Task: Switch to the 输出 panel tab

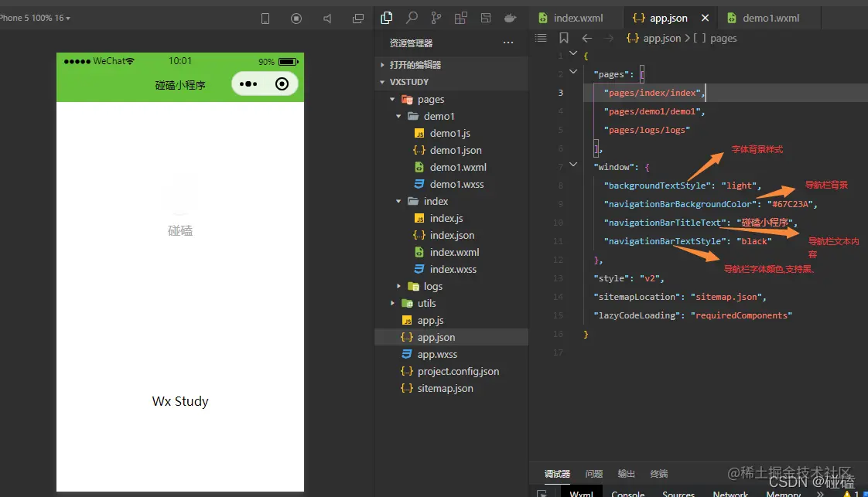Action: pos(626,474)
